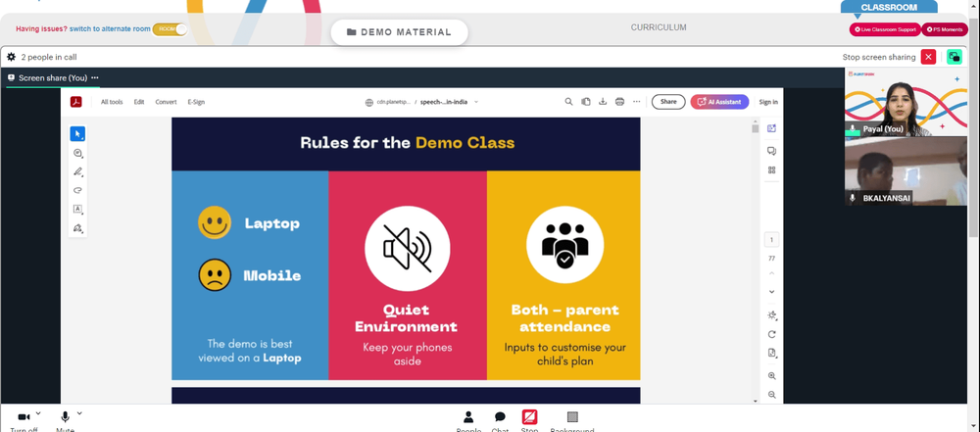Expand camera device options chevron
This screenshot has width=980, height=432.
pos(38,413)
